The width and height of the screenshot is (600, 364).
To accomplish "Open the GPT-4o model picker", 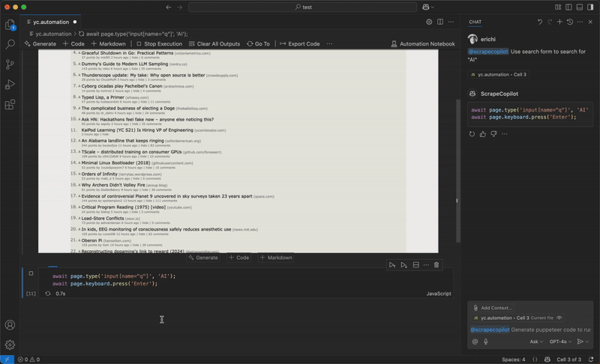I will pyautogui.click(x=560, y=342).
